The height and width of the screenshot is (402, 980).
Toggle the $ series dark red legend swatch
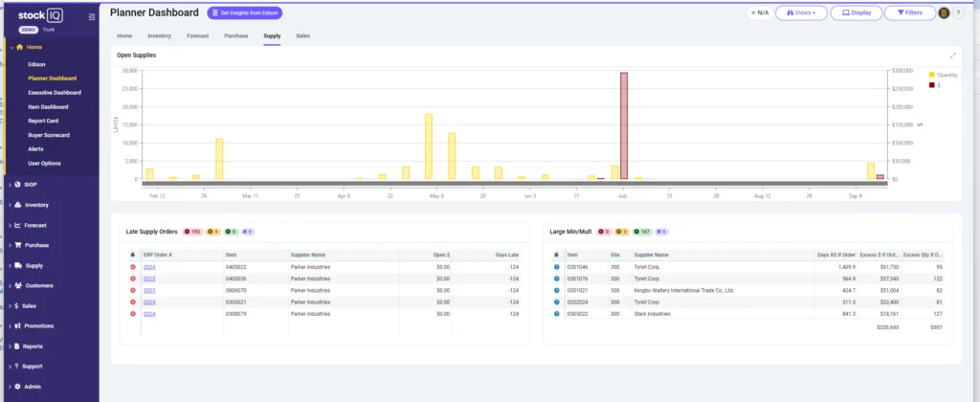[x=932, y=84]
